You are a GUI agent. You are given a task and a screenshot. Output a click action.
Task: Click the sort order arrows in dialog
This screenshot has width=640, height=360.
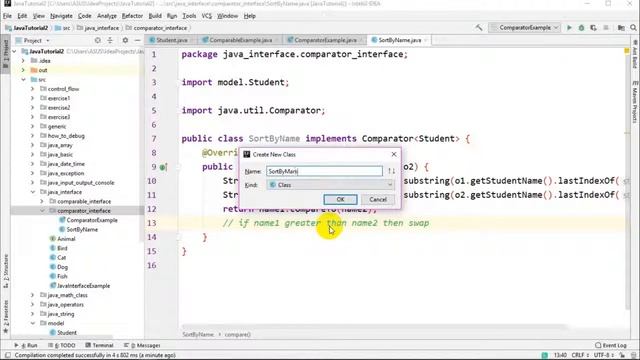click(x=391, y=171)
